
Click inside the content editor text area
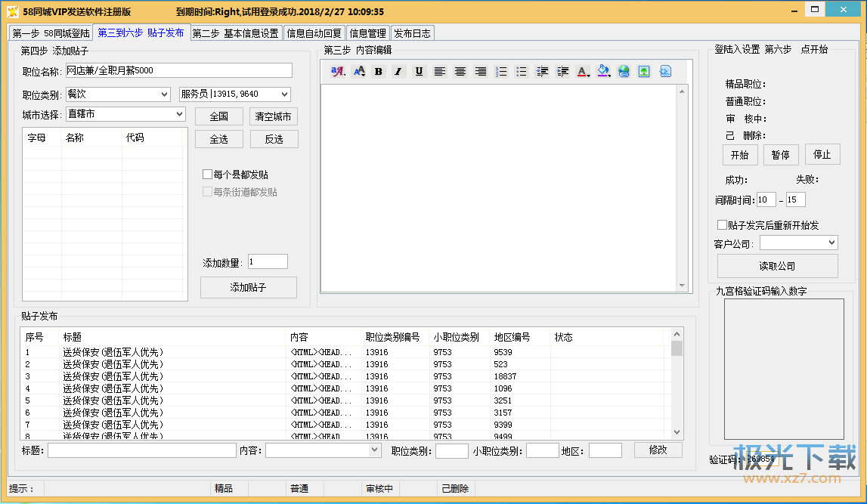click(499, 188)
